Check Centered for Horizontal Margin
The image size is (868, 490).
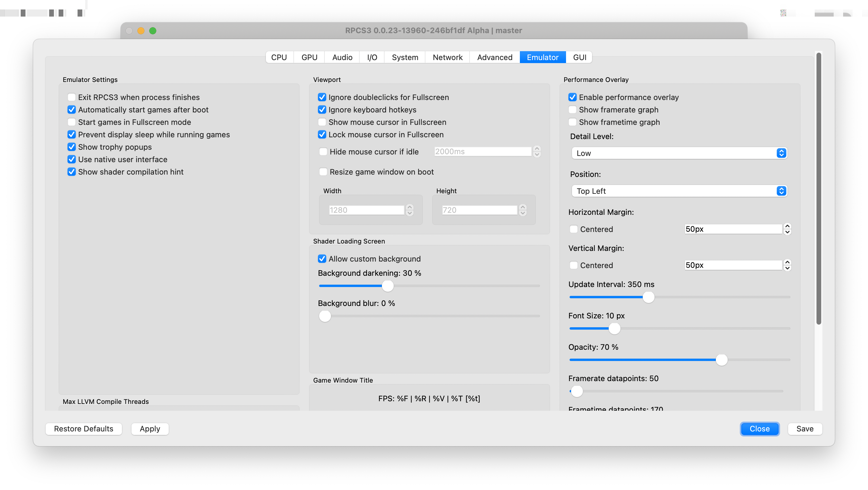pyautogui.click(x=573, y=229)
